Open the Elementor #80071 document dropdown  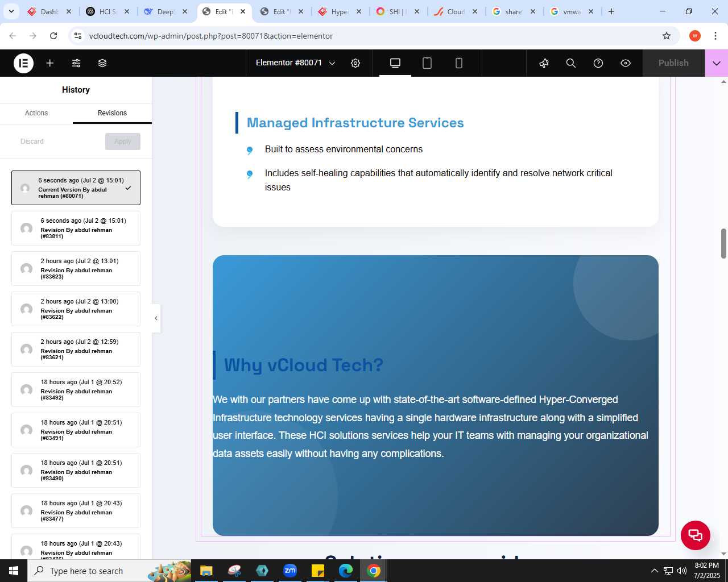pos(296,63)
